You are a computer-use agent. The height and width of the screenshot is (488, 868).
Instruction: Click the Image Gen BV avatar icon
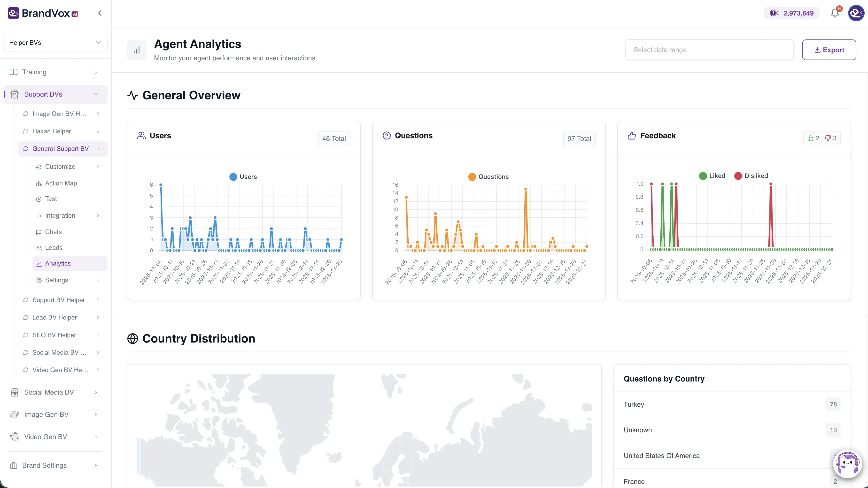pyautogui.click(x=15, y=415)
